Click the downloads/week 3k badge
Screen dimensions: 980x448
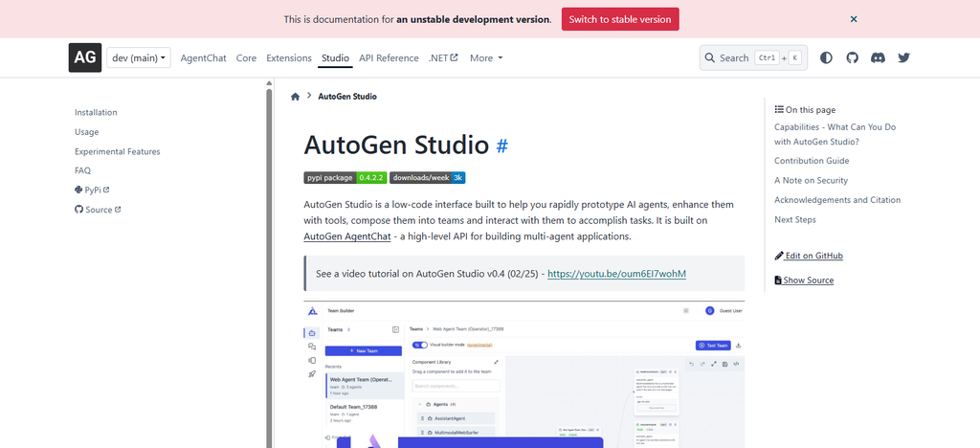pos(428,177)
